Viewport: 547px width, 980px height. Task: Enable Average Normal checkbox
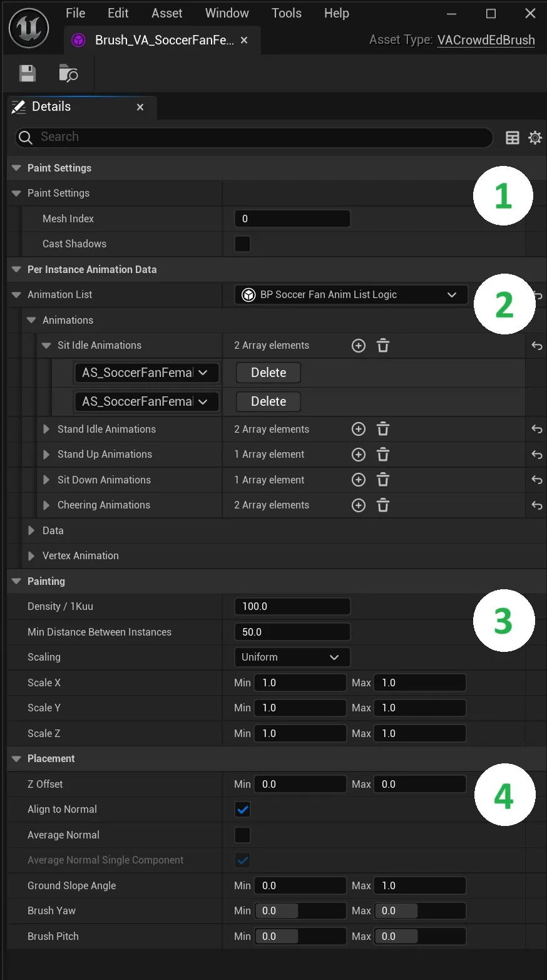click(x=242, y=835)
